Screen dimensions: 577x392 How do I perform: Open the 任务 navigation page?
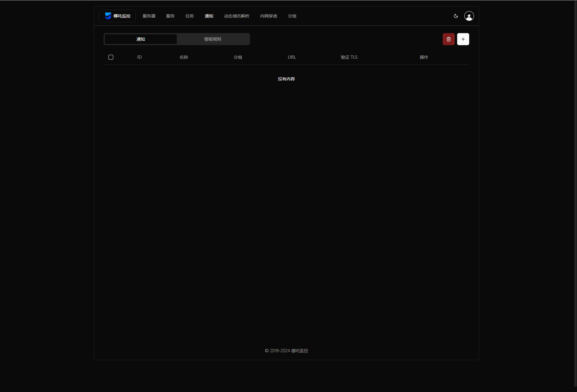tap(189, 16)
